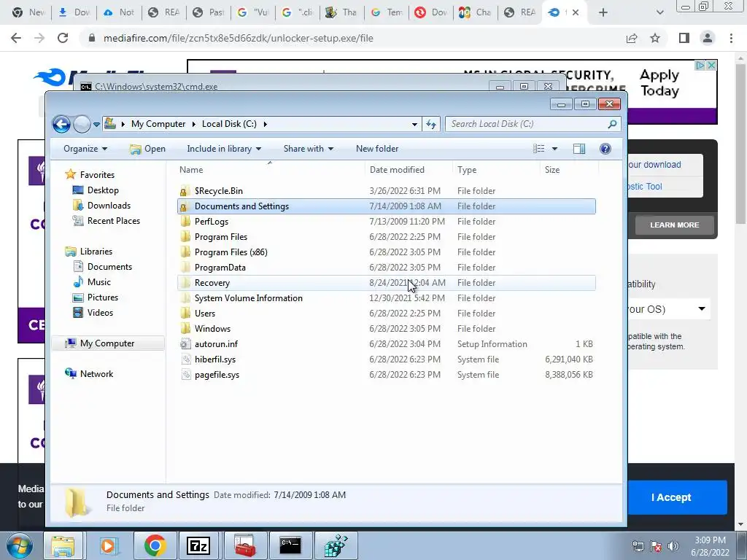
Task: Click Chrome's reload page button
Action: (63, 38)
